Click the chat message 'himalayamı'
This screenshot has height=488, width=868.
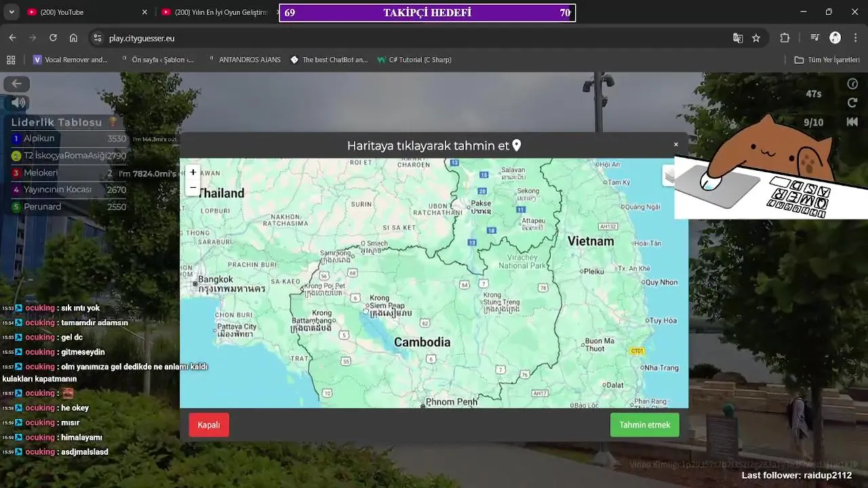click(x=81, y=437)
